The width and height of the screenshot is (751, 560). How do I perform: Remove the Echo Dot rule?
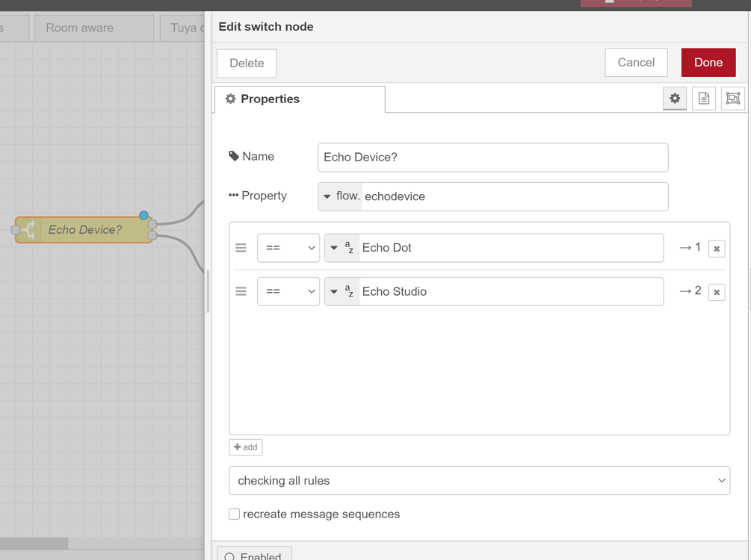[717, 249]
